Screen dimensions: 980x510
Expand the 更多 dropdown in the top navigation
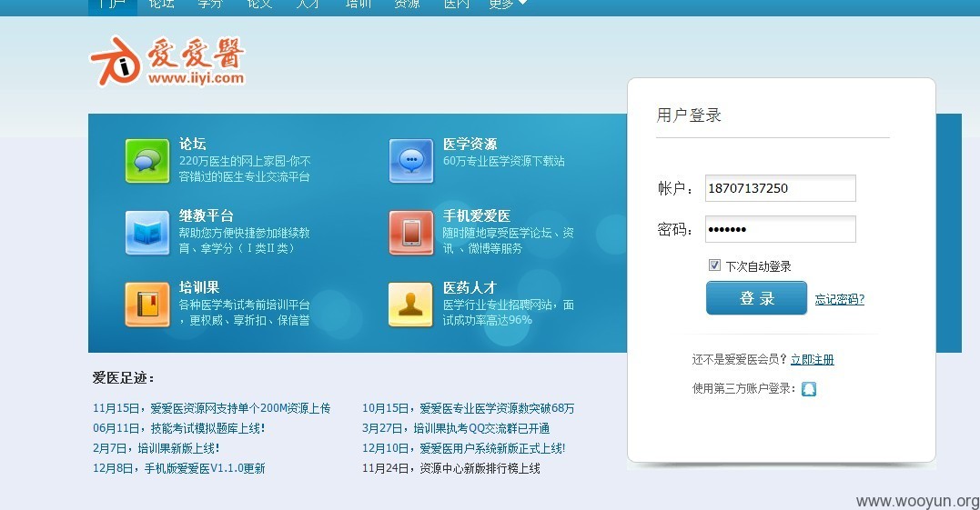point(508,4)
